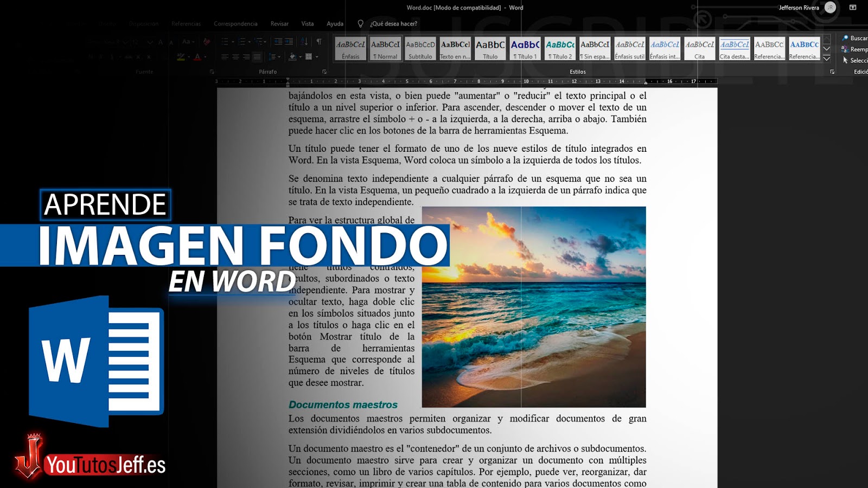Click the change case Aa icon
Image resolution: width=868 pixels, height=488 pixels.
[186, 42]
